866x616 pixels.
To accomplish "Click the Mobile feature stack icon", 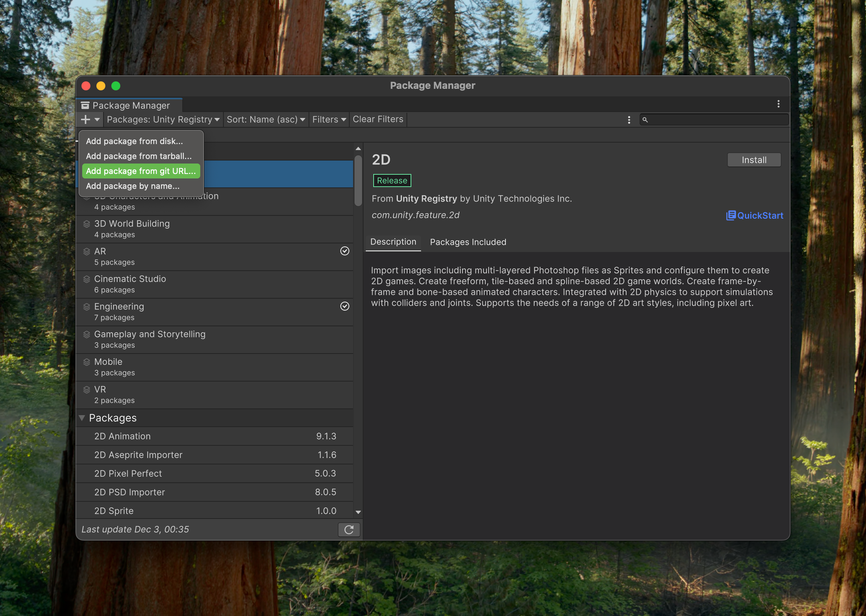I will [x=87, y=362].
